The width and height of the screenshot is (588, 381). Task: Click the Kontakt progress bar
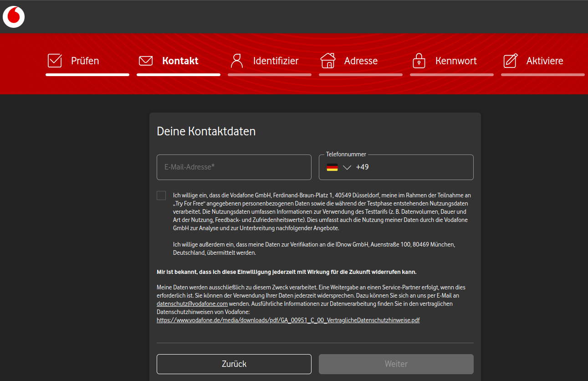point(179,74)
